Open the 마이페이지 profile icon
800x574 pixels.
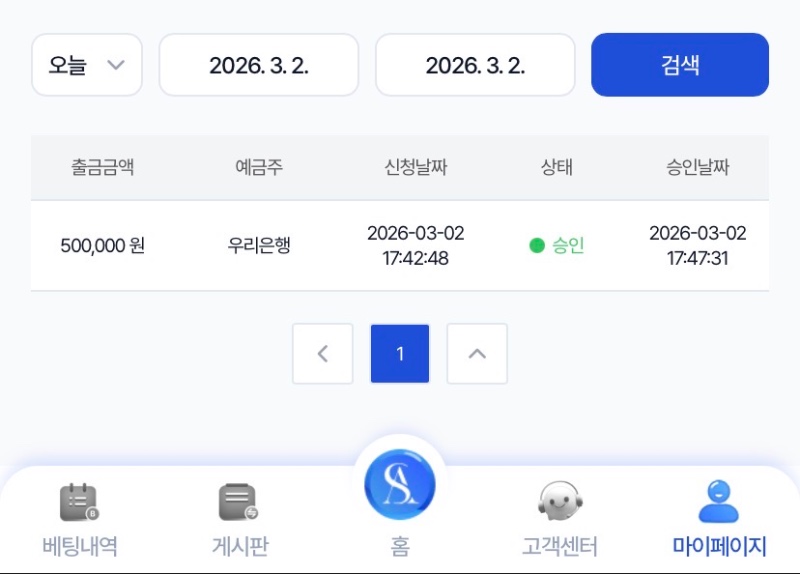coord(718,502)
